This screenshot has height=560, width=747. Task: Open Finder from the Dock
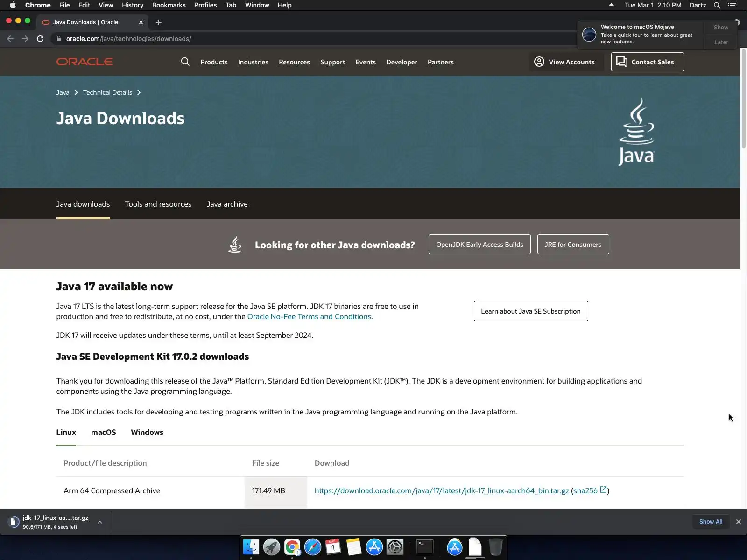pyautogui.click(x=251, y=546)
